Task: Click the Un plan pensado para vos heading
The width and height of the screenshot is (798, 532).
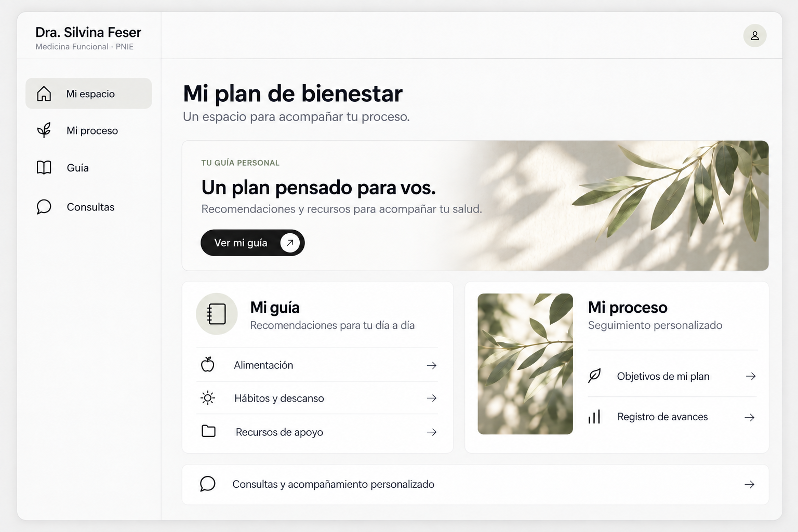Action: (318, 188)
